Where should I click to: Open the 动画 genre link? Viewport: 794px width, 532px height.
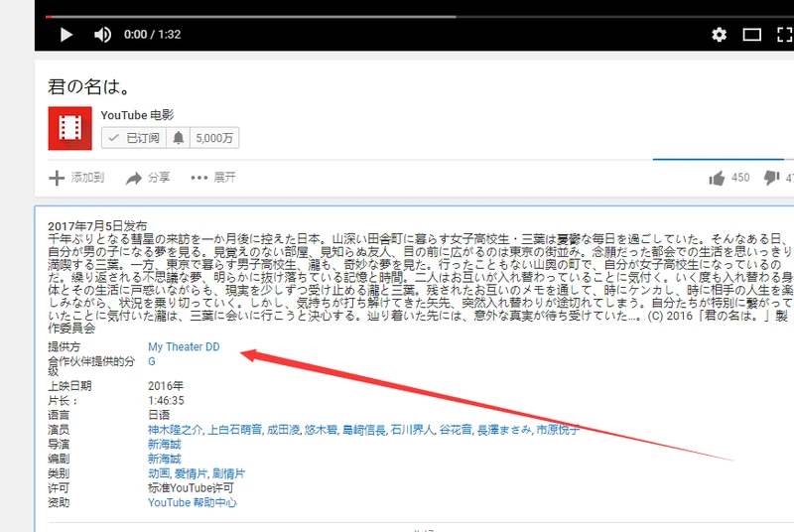[x=159, y=473]
